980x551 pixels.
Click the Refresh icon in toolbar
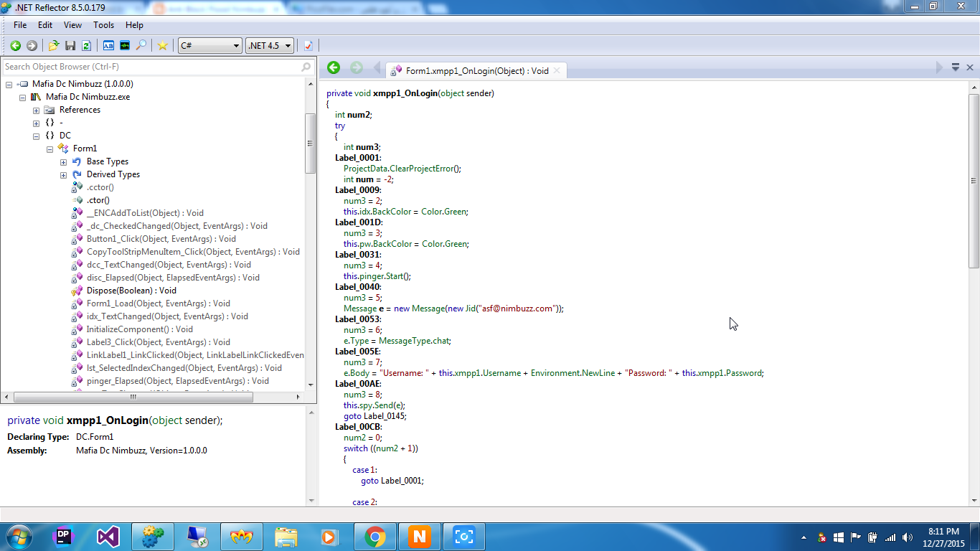point(86,45)
